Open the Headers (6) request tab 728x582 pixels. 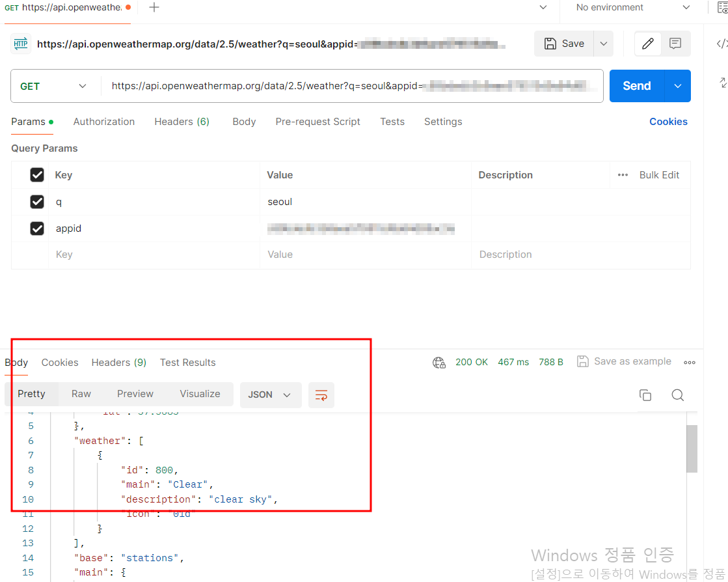[182, 122]
